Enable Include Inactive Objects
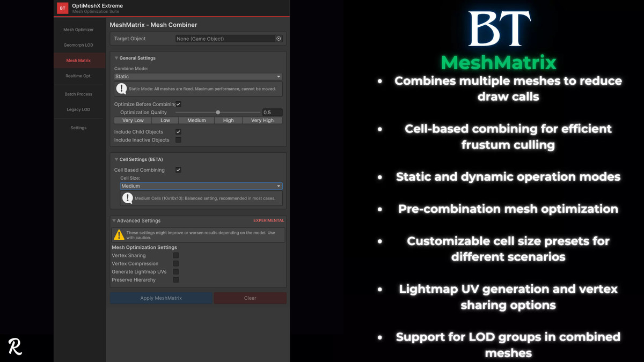Image resolution: width=644 pixels, height=362 pixels. [x=178, y=140]
